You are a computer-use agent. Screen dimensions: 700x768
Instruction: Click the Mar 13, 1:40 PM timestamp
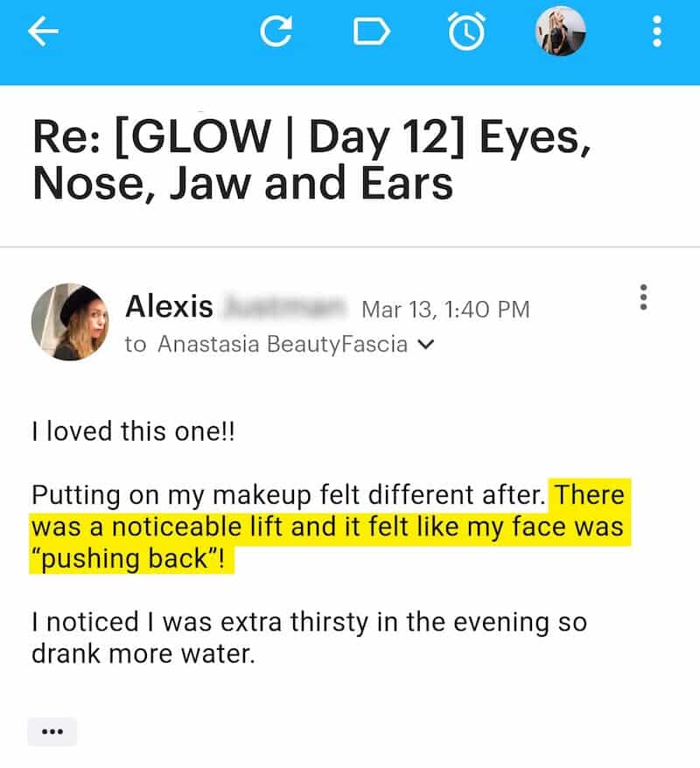445,310
